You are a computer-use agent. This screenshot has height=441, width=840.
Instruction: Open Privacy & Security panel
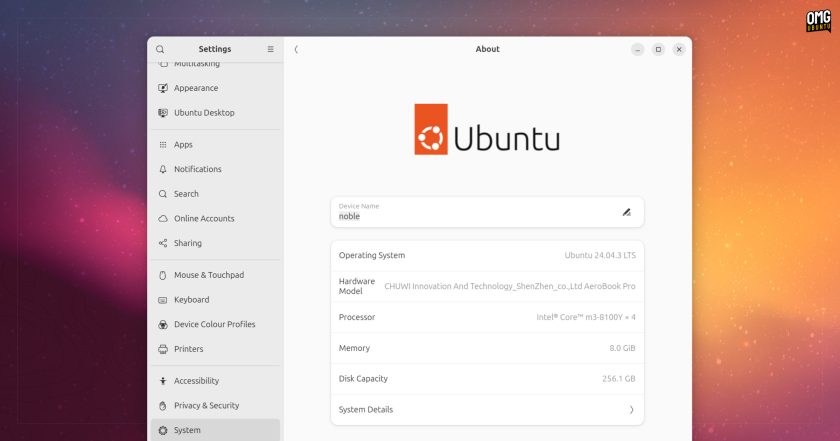click(215, 406)
